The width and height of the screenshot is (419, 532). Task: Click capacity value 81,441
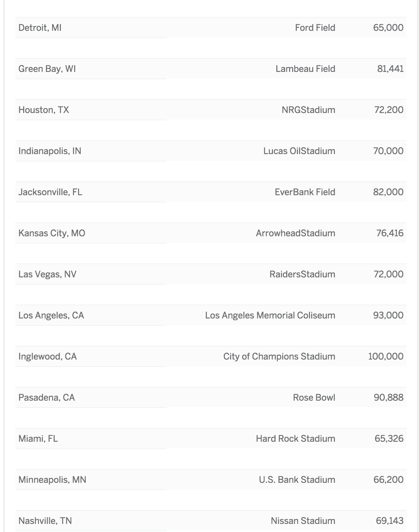pyautogui.click(x=390, y=69)
